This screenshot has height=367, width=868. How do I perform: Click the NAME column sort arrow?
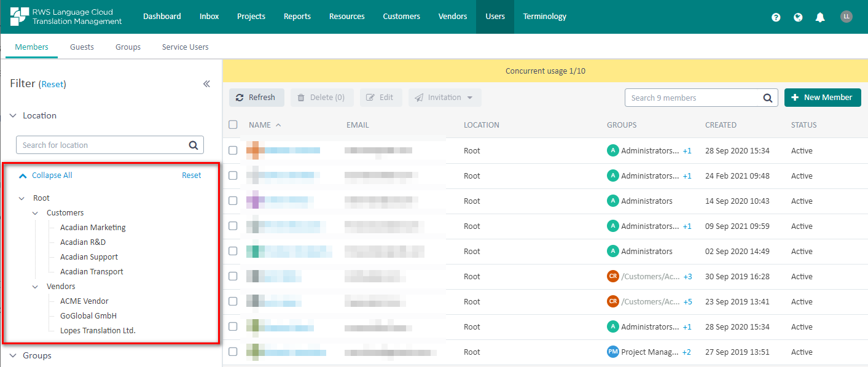278,125
